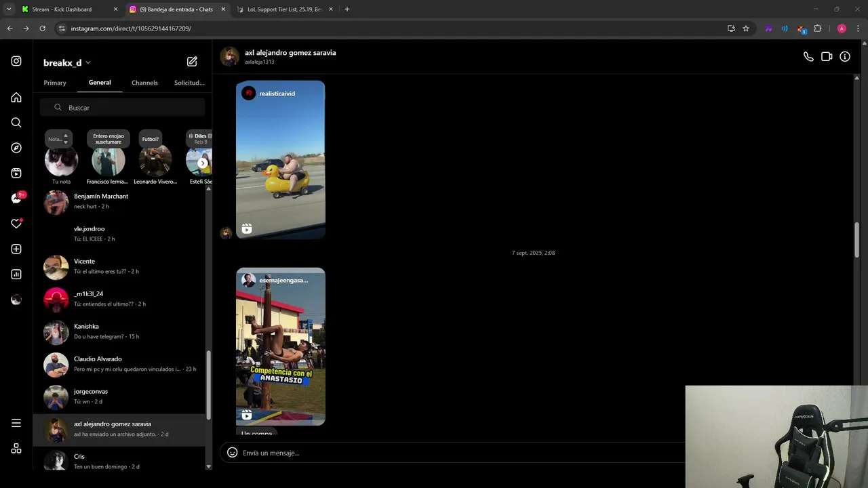This screenshot has width=868, height=488.
Task: Switch to Primary inbox tab
Action: 55,83
